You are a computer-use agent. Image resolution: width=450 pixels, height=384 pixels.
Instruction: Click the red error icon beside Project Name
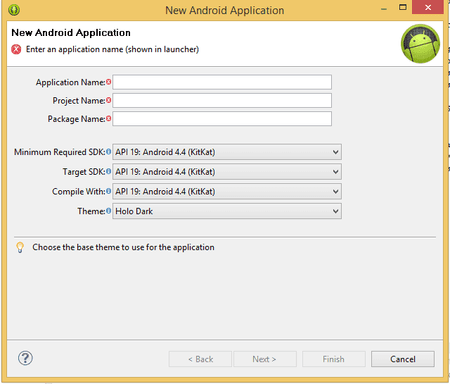108,100
